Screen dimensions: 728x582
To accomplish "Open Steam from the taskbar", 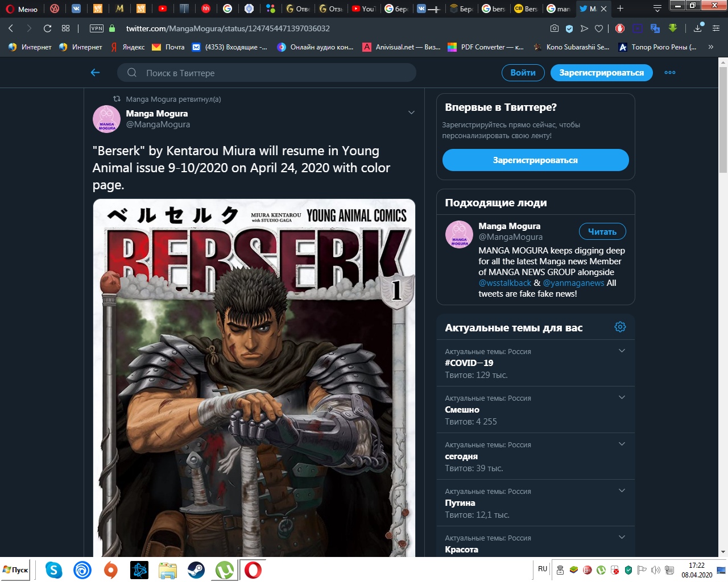I will 196,569.
